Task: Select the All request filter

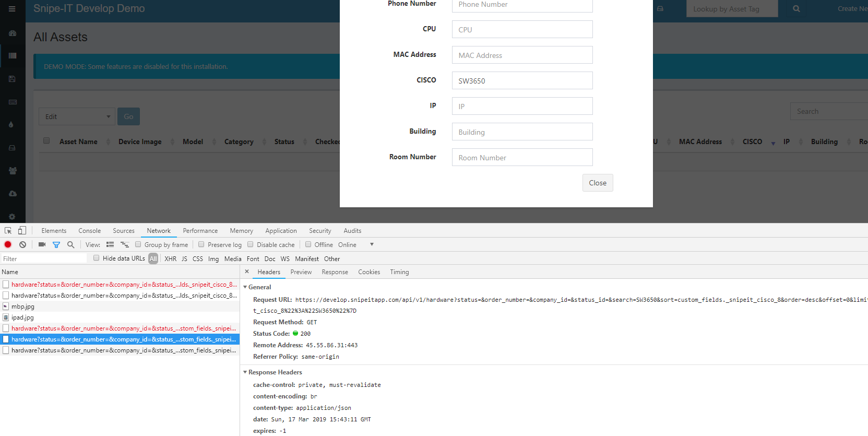Action: click(153, 258)
